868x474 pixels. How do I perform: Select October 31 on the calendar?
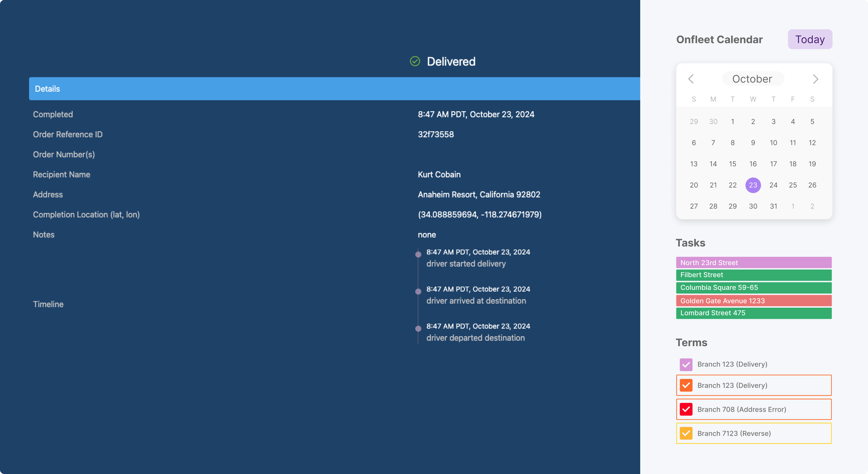click(x=773, y=206)
